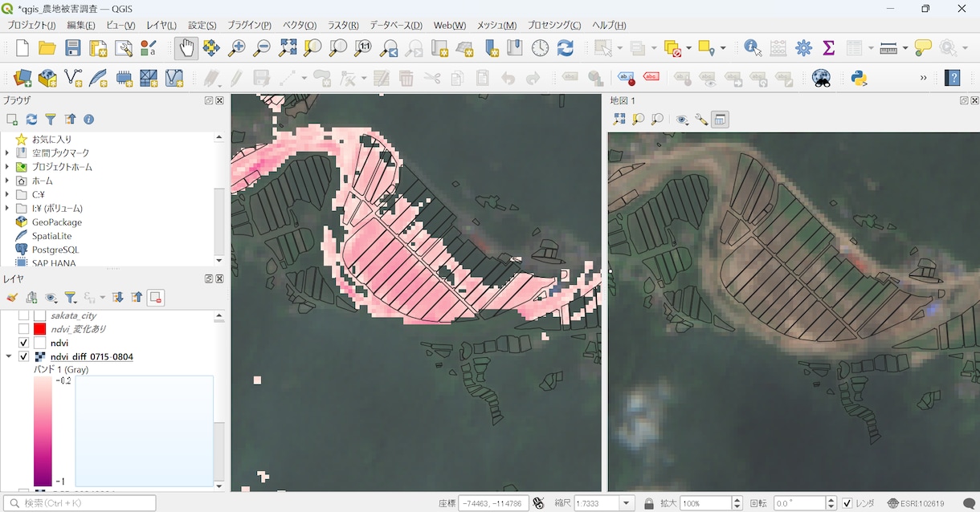Expand the プロジェクトホーム browser node
The image size is (980, 512).
[7, 167]
